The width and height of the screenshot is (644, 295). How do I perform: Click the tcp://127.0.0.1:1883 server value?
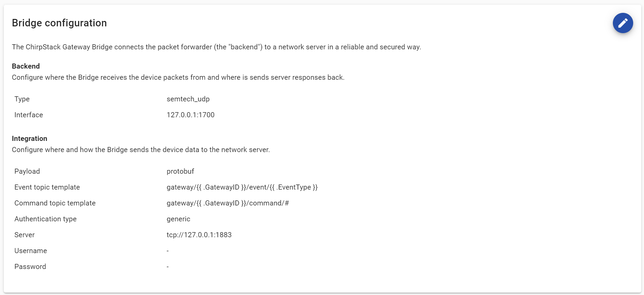(199, 235)
